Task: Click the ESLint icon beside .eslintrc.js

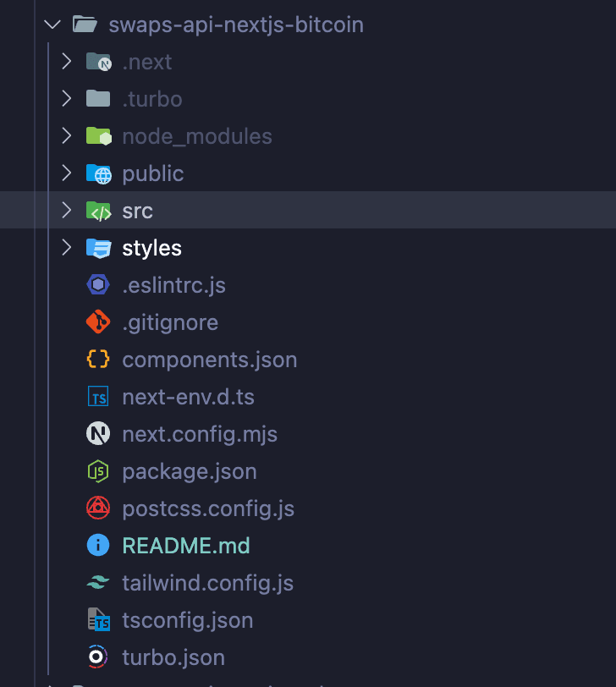Action: pyautogui.click(x=98, y=285)
